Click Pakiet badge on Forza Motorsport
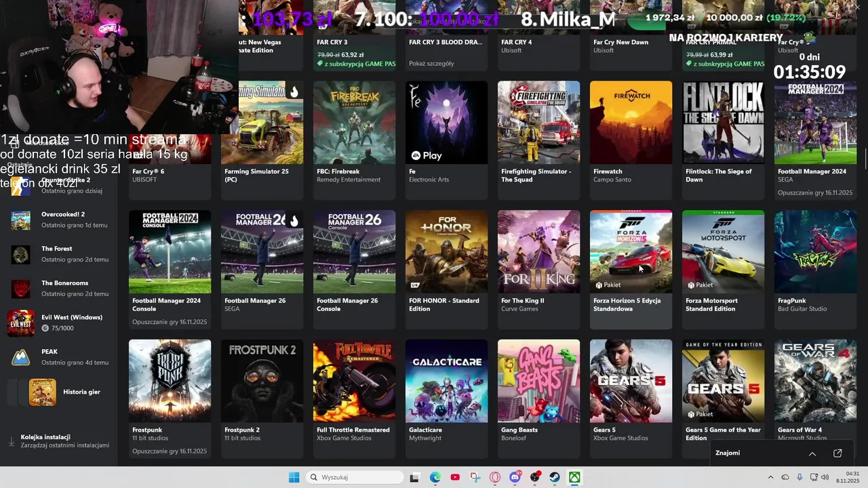The width and height of the screenshot is (868, 488). click(701, 285)
